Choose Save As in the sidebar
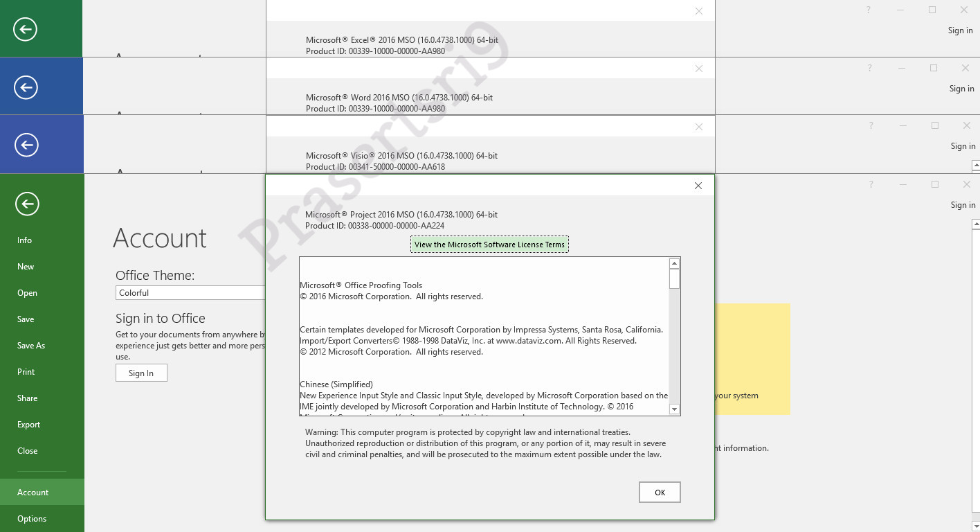 tap(42, 346)
